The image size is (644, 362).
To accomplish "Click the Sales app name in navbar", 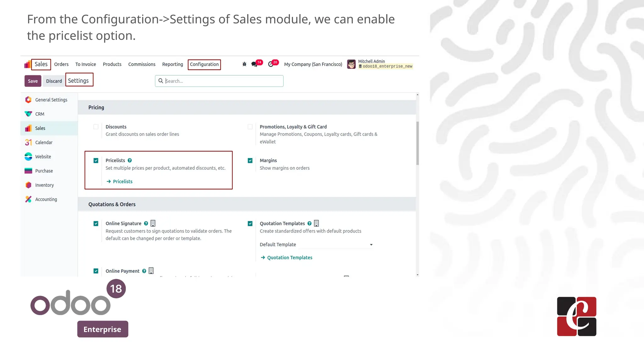I will point(41,64).
